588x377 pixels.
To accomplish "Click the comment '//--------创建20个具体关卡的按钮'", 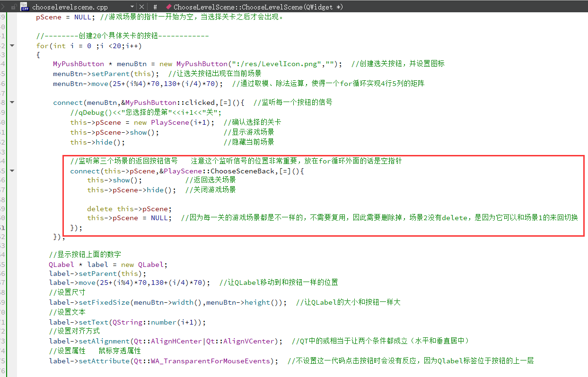I will [123, 36].
